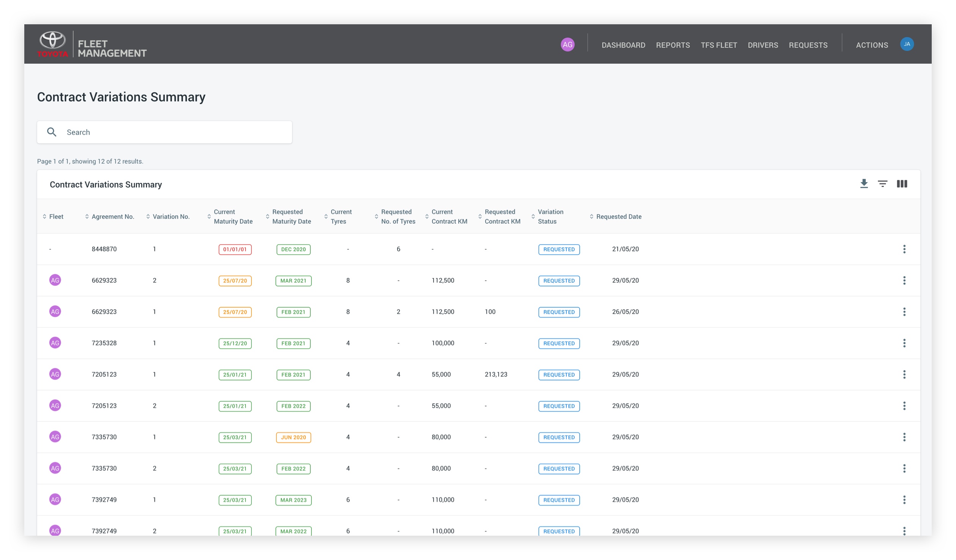The width and height of the screenshot is (956, 560).
Task: Sort table by Variation No. column
Action: 168,217
